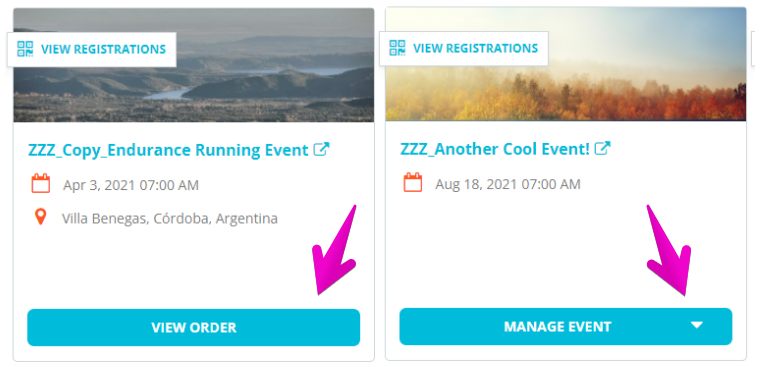Click QR icon on Another Cool Event card

[x=397, y=48]
